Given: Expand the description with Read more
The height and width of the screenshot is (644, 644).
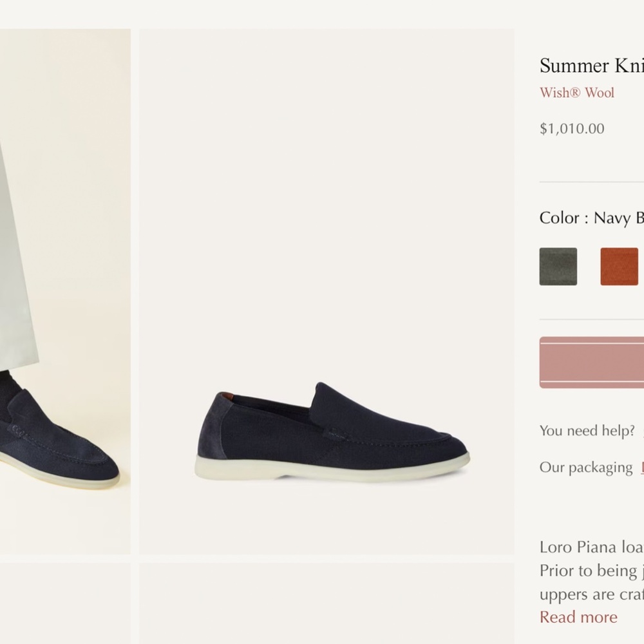Looking at the screenshot, I should click(578, 617).
